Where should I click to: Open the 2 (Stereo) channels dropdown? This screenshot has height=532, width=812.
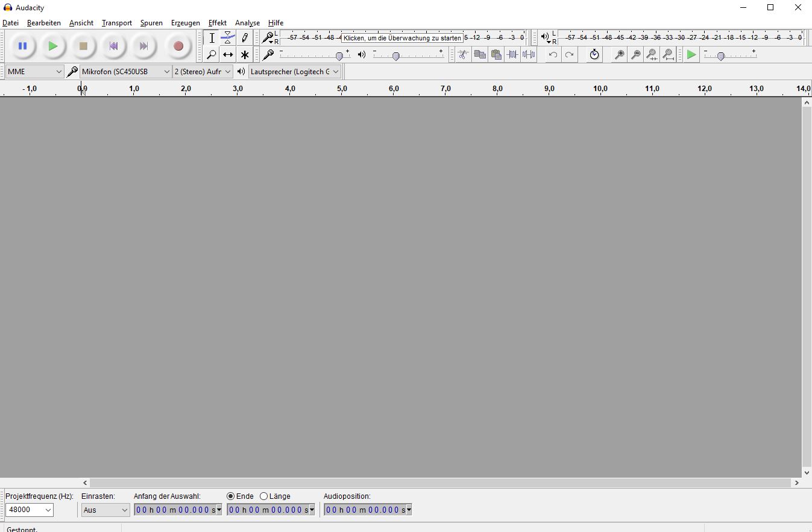point(203,72)
